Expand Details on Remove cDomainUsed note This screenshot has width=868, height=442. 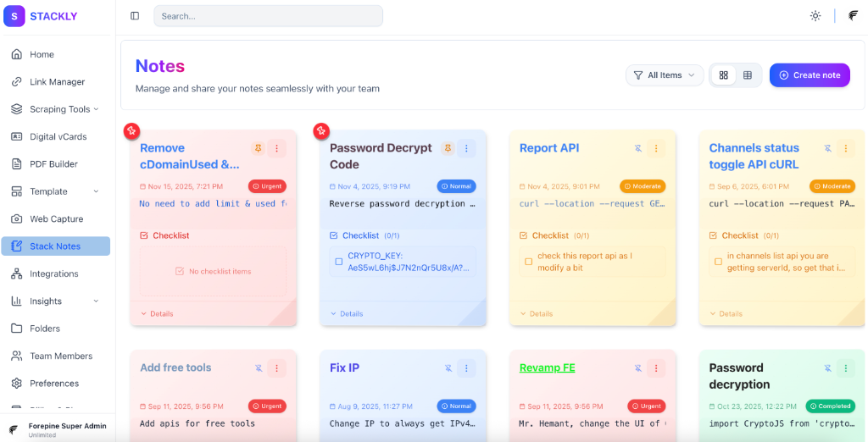pyautogui.click(x=157, y=313)
